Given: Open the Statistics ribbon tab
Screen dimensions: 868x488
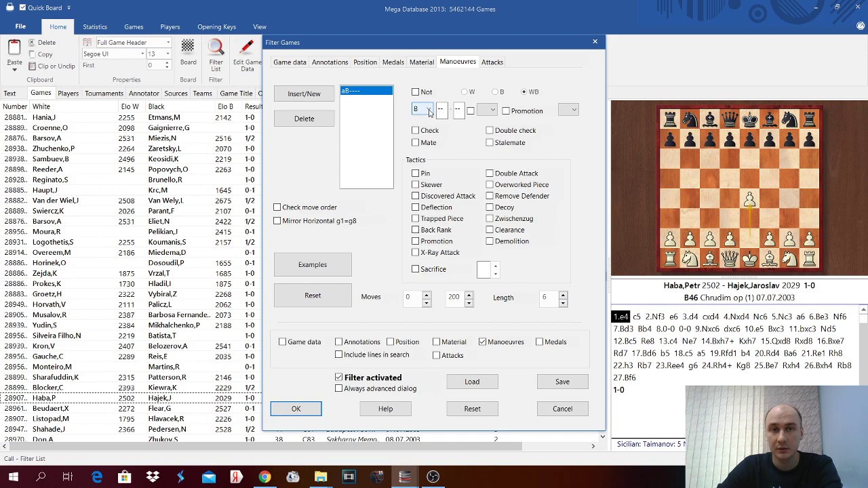Looking at the screenshot, I should point(95,27).
